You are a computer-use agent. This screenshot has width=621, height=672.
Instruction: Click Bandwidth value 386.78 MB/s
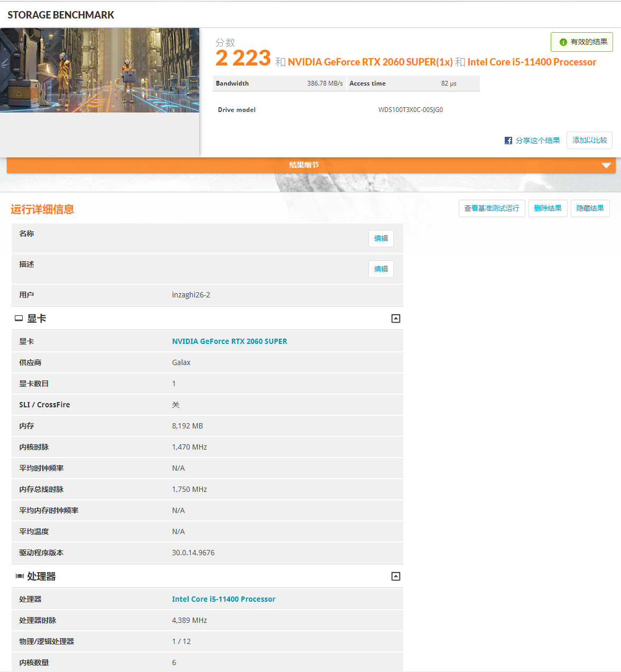point(325,83)
